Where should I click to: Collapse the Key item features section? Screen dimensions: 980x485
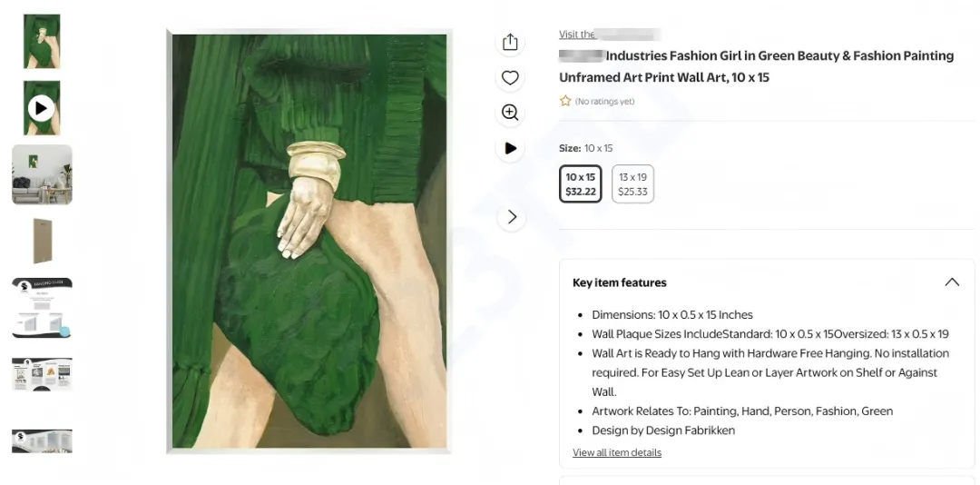952,282
